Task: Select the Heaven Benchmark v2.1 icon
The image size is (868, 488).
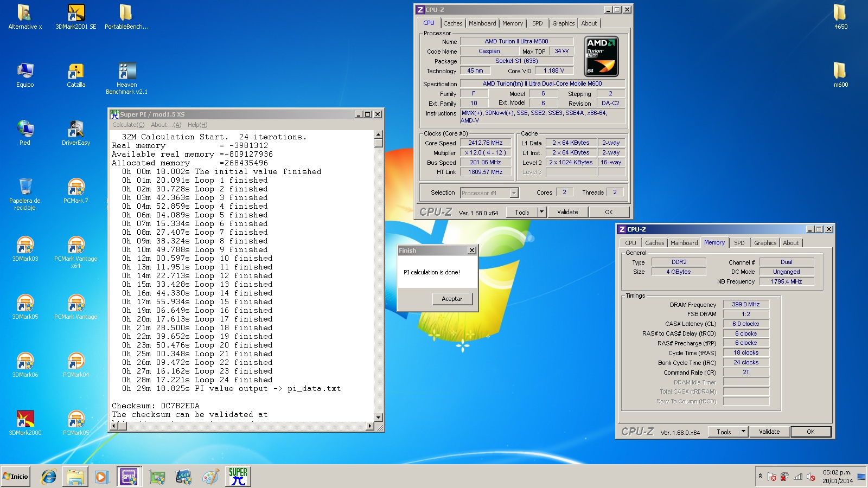Action: point(126,78)
